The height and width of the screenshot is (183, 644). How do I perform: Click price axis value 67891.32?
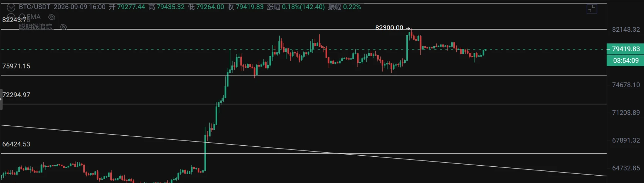[x=626, y=140]
